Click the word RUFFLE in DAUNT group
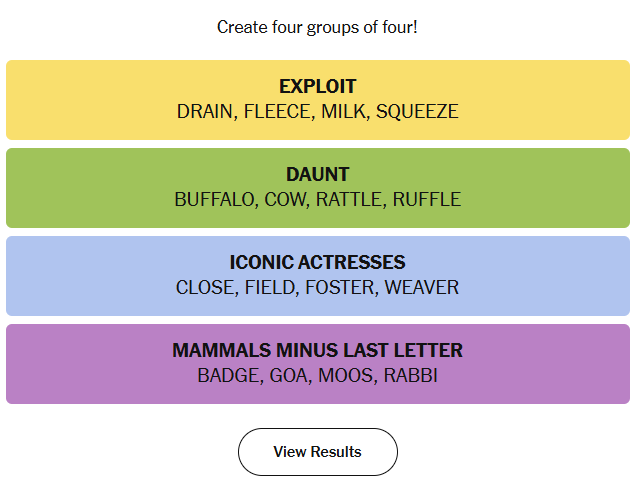The width and height of the screenshot is (635, 481). point(426,200)
